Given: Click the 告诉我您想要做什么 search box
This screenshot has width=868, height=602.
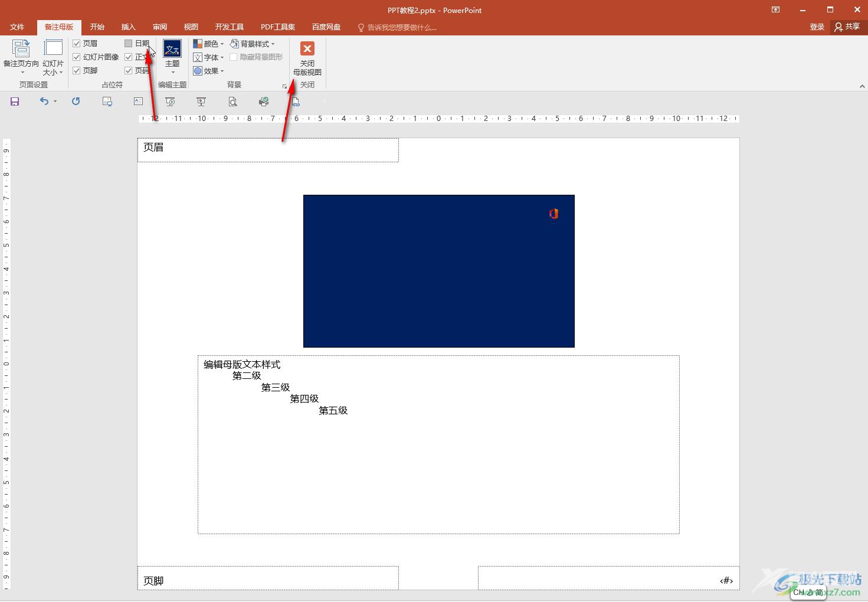Looking at the screenshot, I should point(397,27).
